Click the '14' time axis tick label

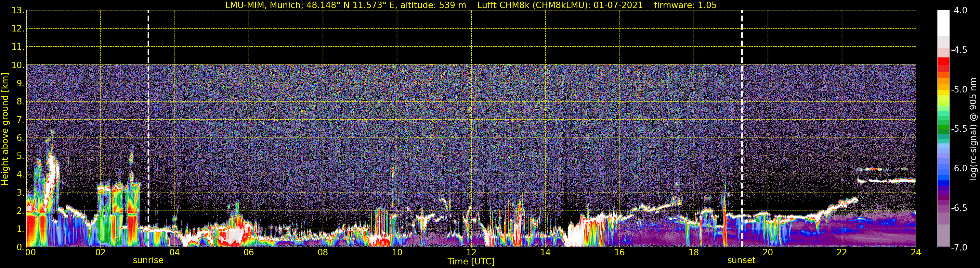tap(545, 252)
